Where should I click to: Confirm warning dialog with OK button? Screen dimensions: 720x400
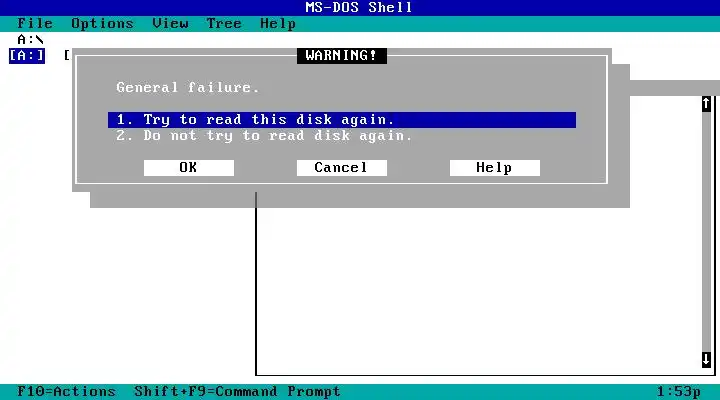tap(189, 168)
